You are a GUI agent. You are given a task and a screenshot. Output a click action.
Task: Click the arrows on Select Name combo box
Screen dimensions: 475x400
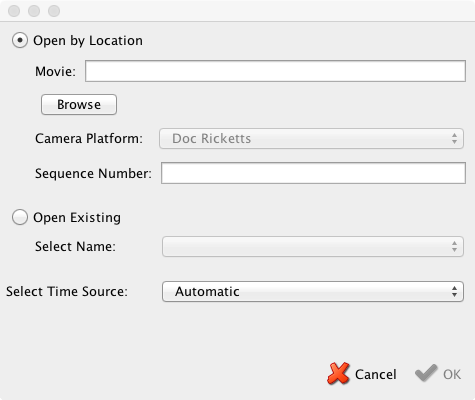[x=454, y=246]
